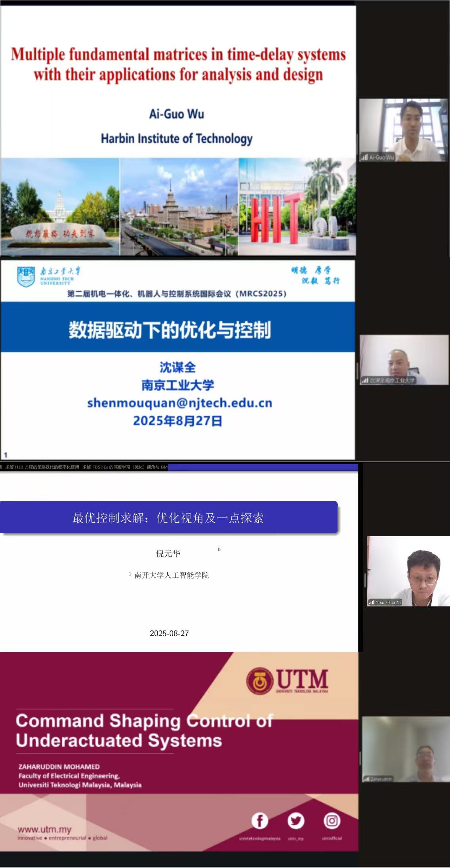Click the date '2025年8月27日'

178,421
